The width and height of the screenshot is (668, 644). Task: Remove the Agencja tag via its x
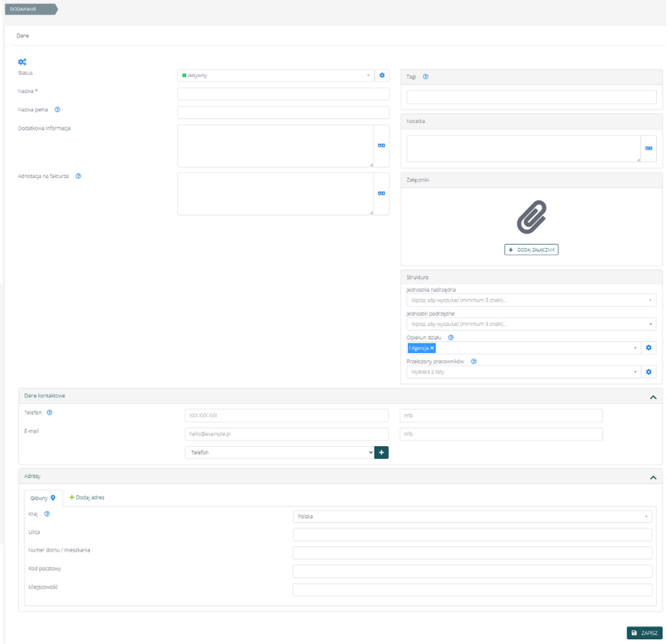tap(432, 348)
